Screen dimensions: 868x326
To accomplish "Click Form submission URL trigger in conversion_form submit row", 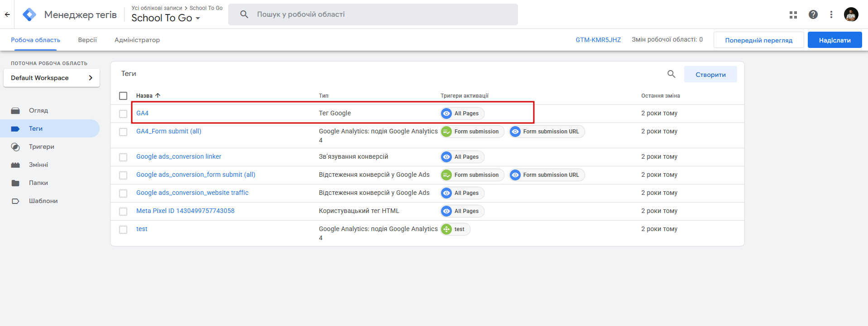I will [x=547, y=175].
